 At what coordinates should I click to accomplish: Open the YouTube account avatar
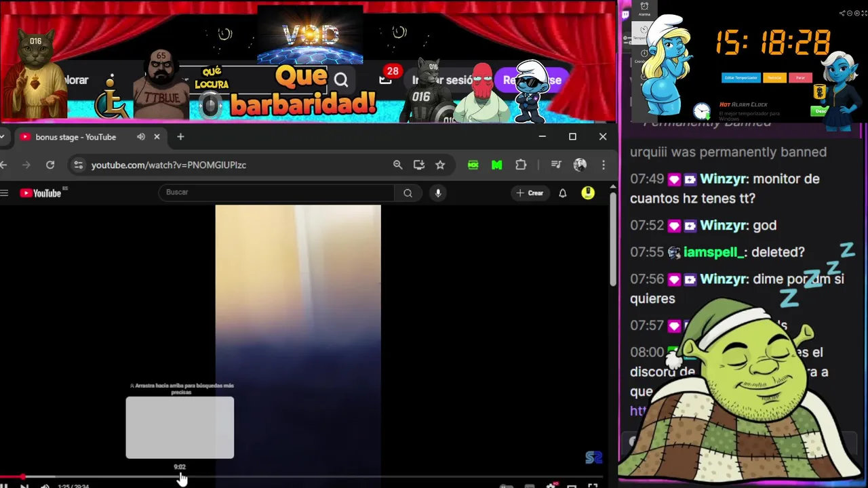coord(588,193)
